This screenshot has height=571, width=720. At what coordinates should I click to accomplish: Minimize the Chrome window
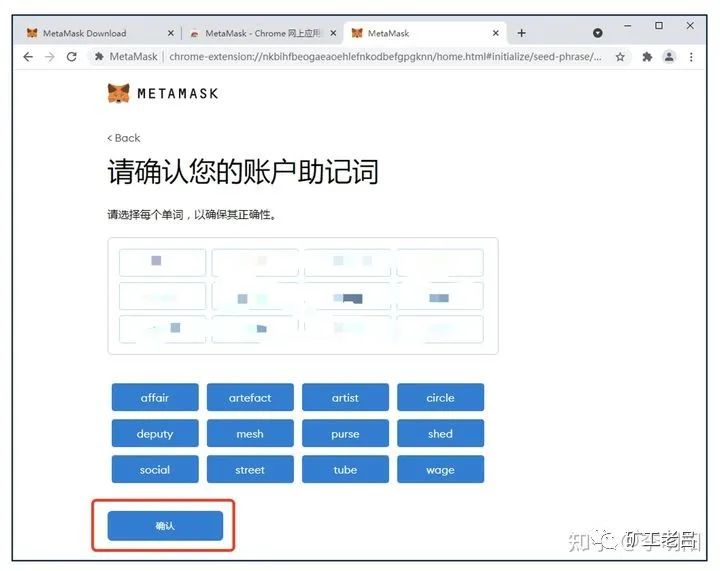point(628,26)
